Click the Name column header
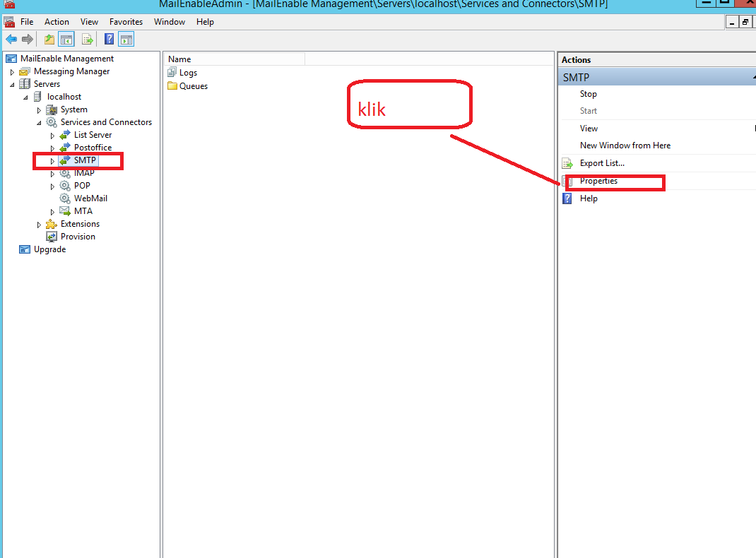The width and height of the screenshot is (756, 558). point(235,59)
